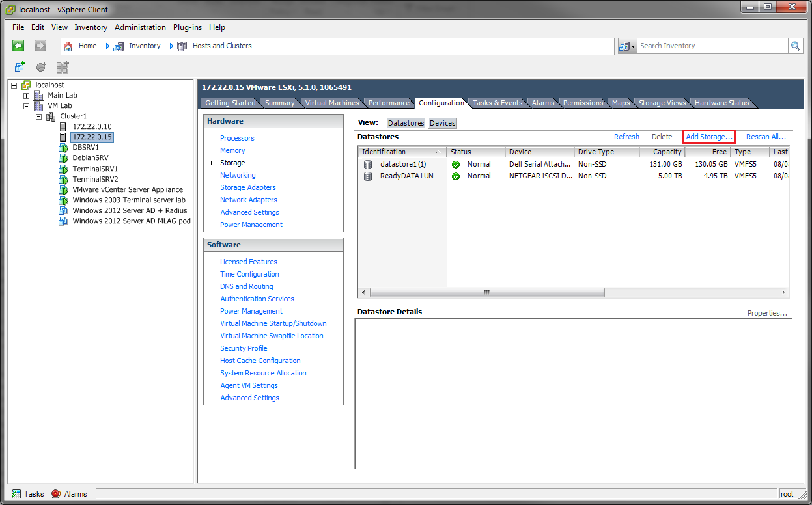Select the DebianSRV virtual machine icon

(x=63, y=157)
